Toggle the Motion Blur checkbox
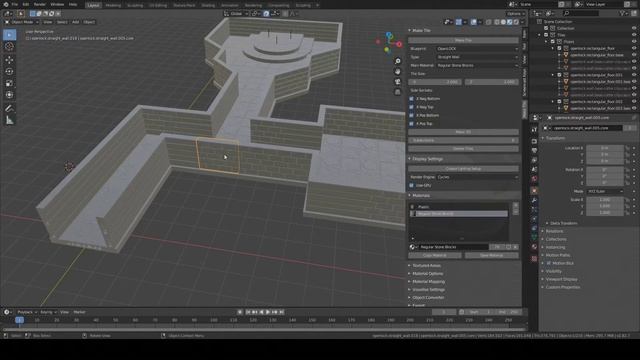The height and width of the screenshot is (360, 640). [x=549, y=263]
